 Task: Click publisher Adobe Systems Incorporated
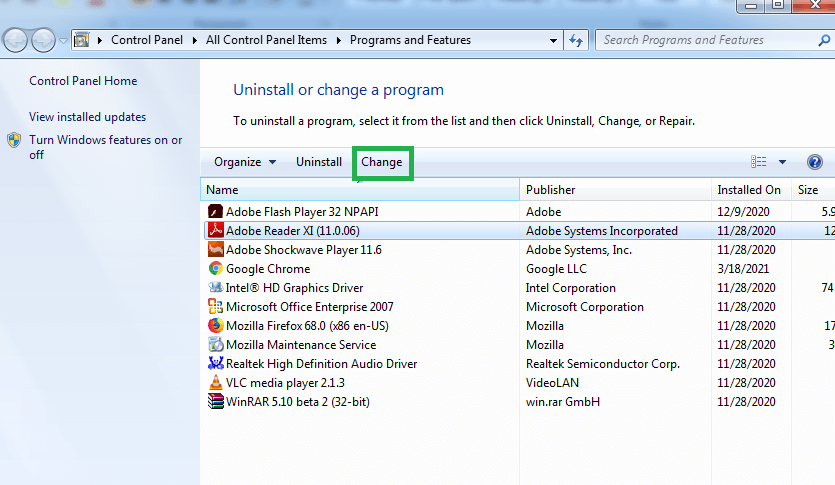tap(602, 231)
